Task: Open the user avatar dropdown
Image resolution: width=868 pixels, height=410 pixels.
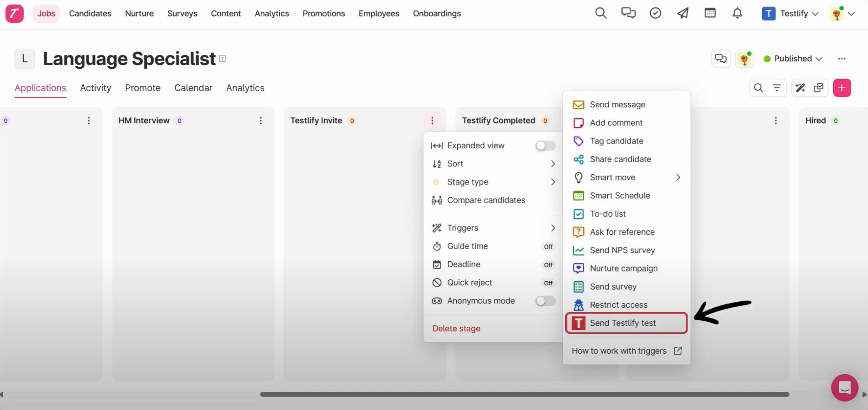Action: tap(842, 13)
